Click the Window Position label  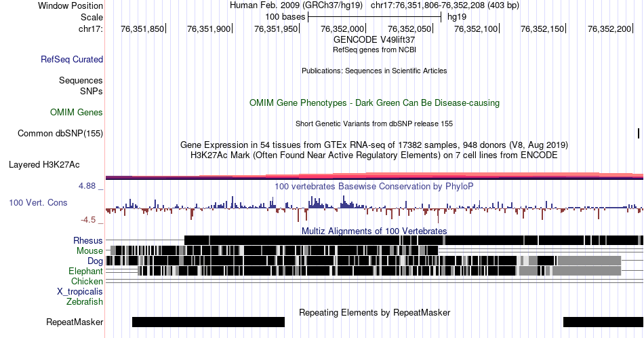71,5
